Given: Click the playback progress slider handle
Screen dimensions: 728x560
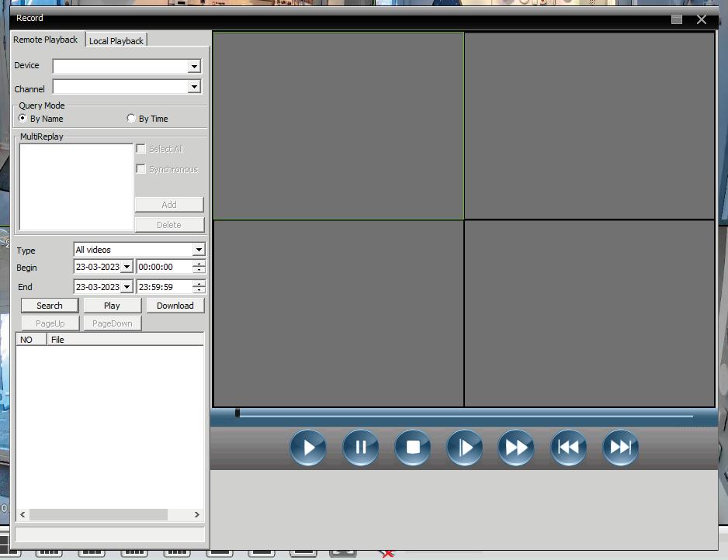Looking at the screenshot, I should tap(237, 413).
